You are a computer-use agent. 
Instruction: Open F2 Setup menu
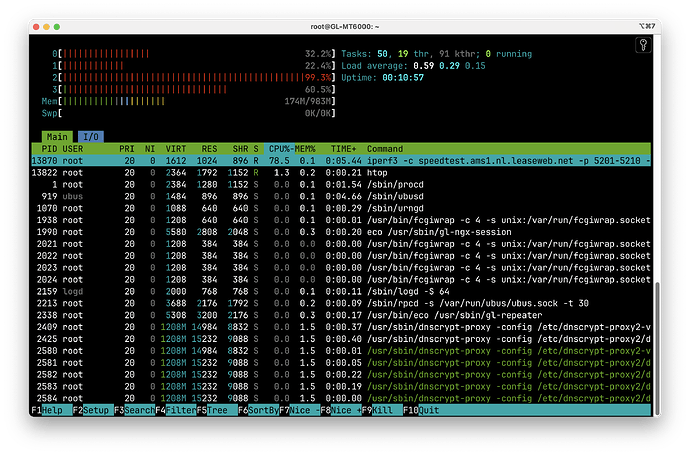93,410
